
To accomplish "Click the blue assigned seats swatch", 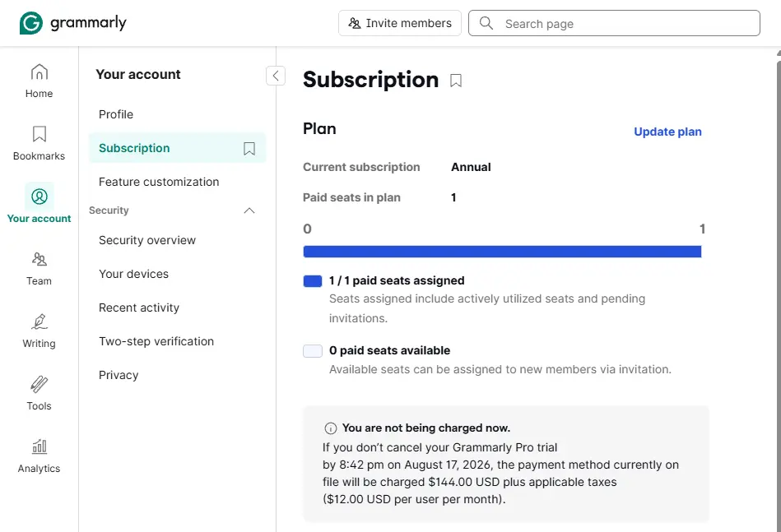I will 312,281.
